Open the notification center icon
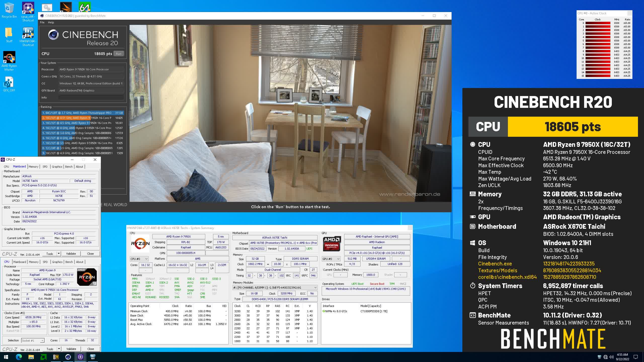The image size is (644, 362). (636, 357)
